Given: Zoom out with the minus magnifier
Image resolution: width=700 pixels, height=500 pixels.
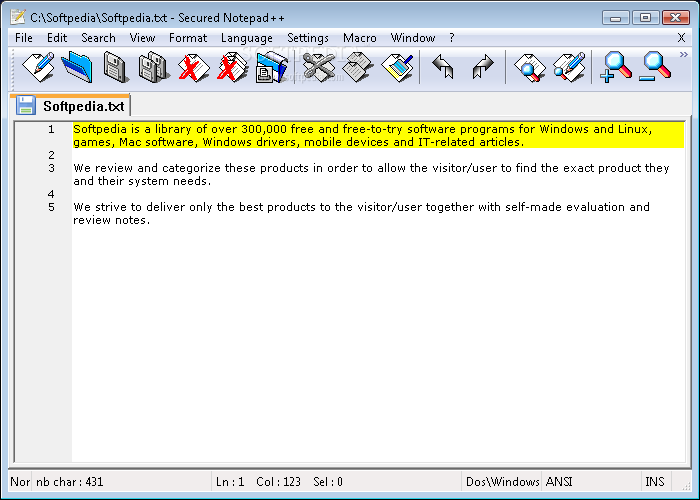Looking at the screenshot, I should [x=655, y=67].
